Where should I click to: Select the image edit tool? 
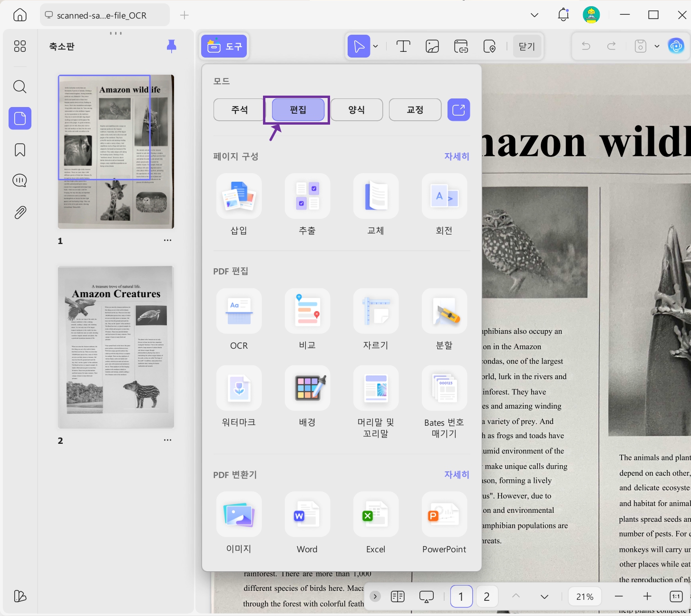point(432,46)
